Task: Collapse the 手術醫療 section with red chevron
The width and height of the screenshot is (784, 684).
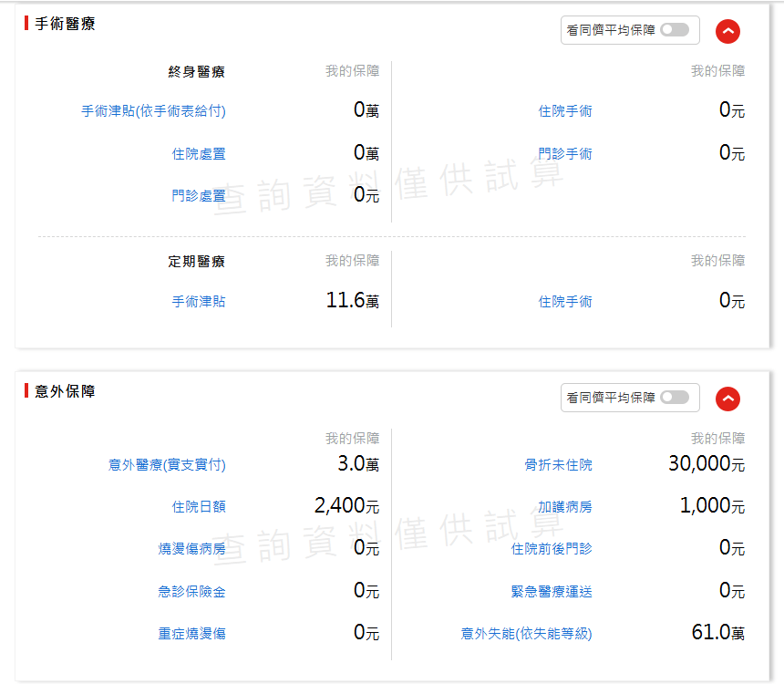Action: [x=727, y=31]
